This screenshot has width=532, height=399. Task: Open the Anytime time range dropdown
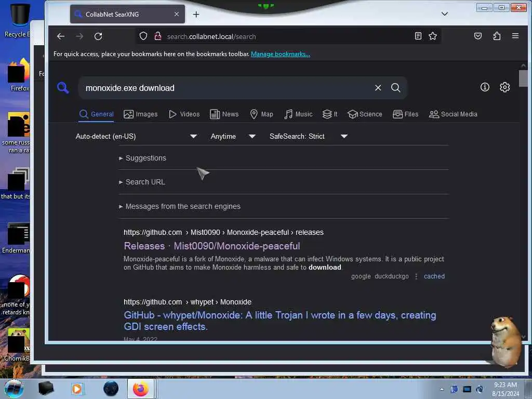(x=233, y=137)
